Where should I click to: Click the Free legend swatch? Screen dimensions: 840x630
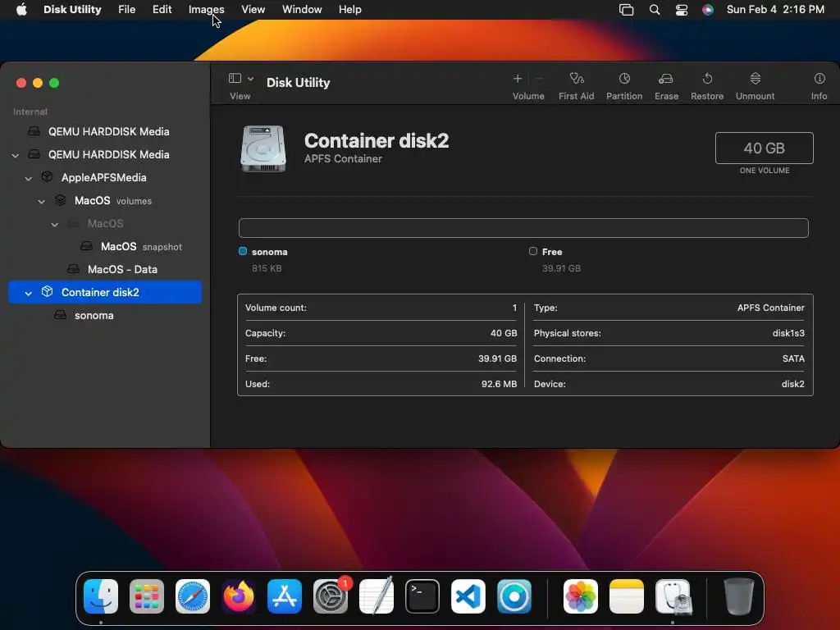[533, 251]
